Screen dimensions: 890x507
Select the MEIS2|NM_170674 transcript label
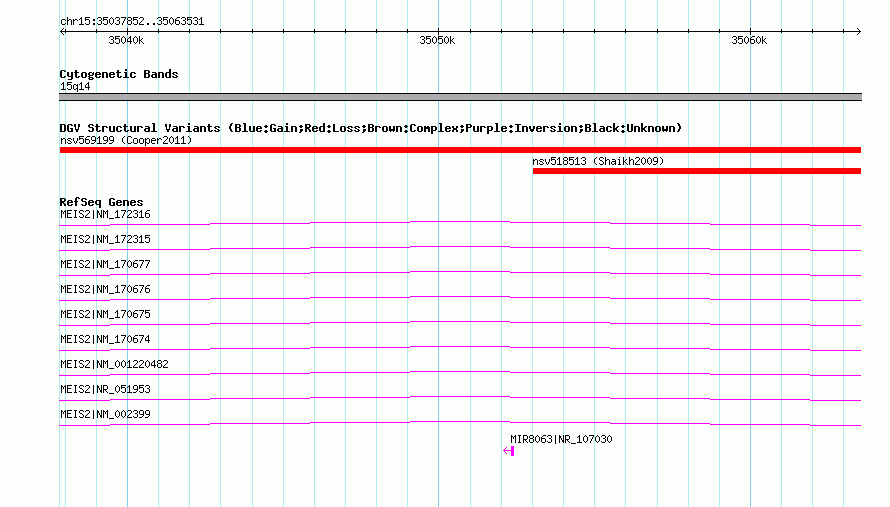click(x=106, y=339)
